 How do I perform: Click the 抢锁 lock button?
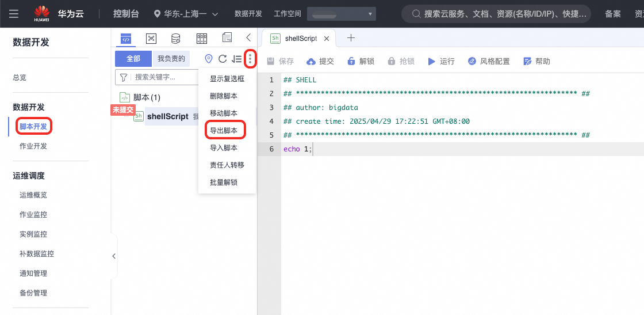click(x=401, y=61)
